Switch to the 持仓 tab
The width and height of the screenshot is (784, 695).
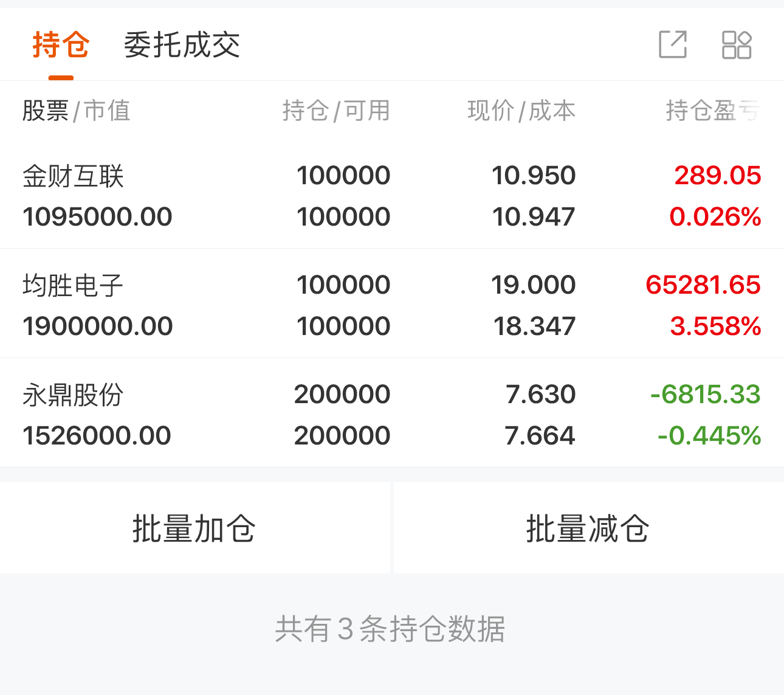[61, 45]
